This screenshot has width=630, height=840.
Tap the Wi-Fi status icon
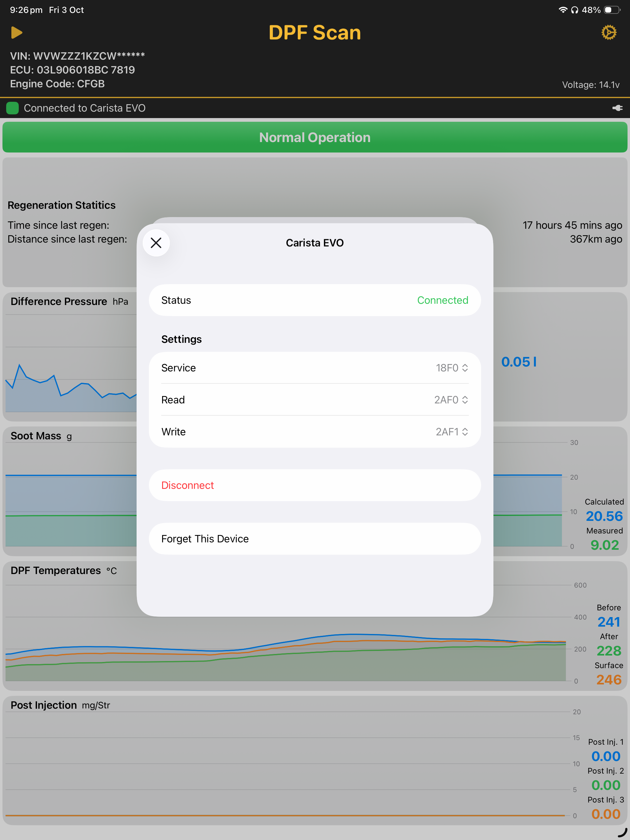563,10
